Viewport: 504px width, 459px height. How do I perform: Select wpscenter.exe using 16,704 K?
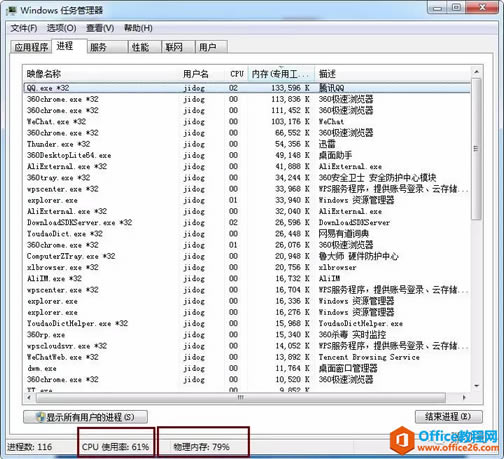247,290
